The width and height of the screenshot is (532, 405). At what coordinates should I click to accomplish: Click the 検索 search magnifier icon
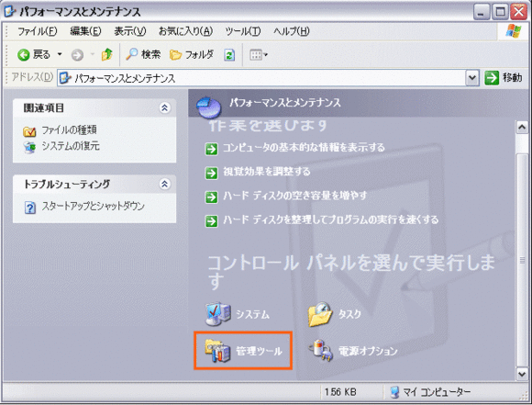[x=131, y=54]
